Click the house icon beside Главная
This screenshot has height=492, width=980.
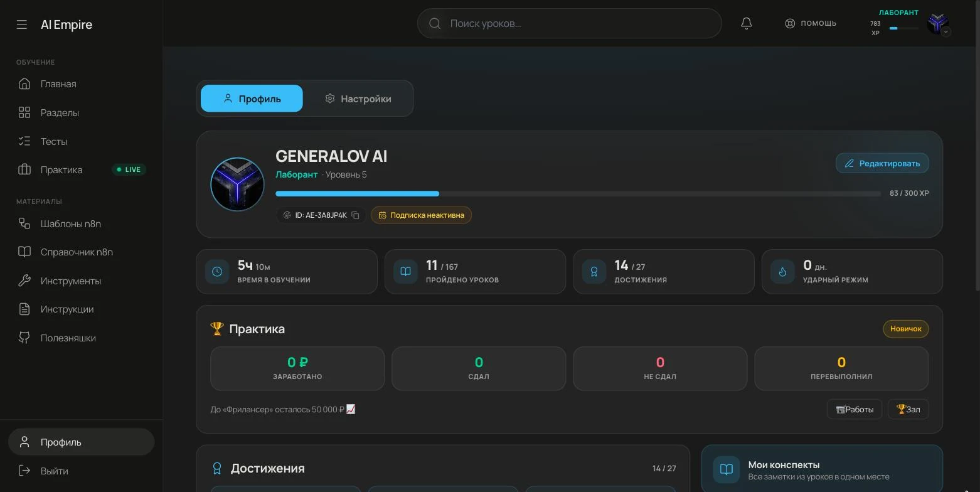click(24, 83)
